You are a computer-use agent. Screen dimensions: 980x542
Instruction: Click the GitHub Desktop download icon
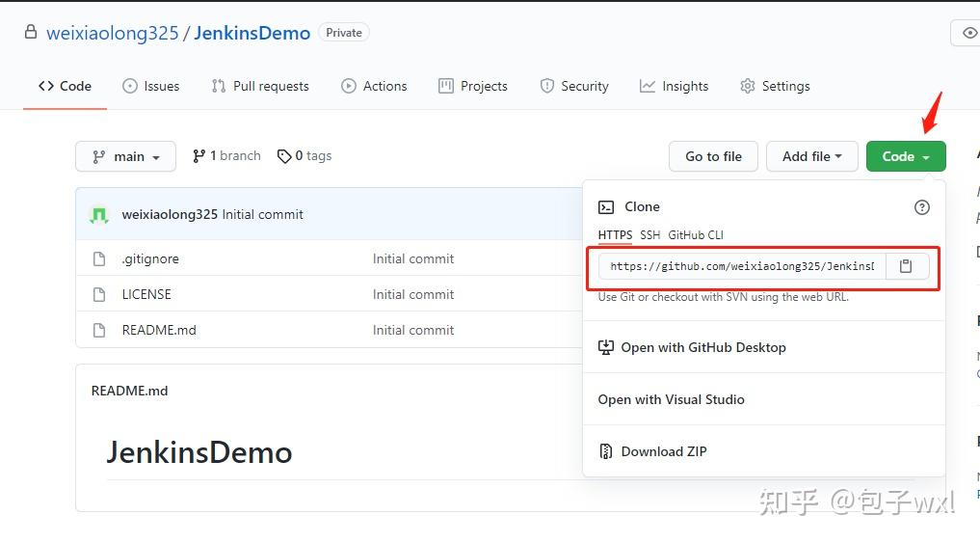(605, 347)
